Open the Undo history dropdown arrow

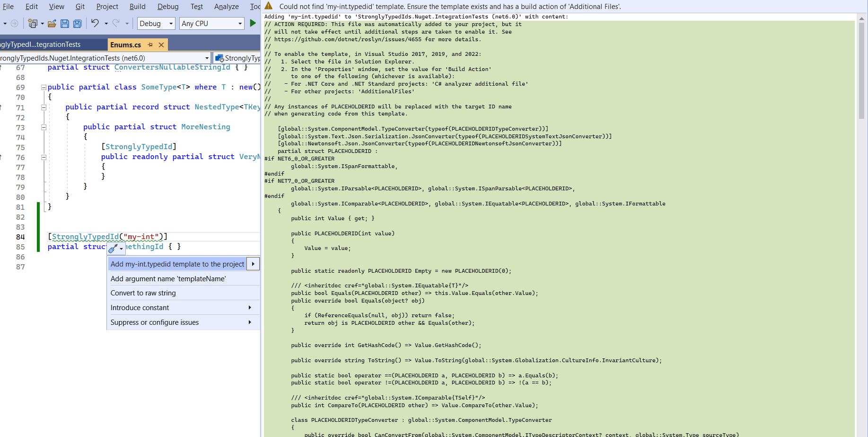coord(106,23)
